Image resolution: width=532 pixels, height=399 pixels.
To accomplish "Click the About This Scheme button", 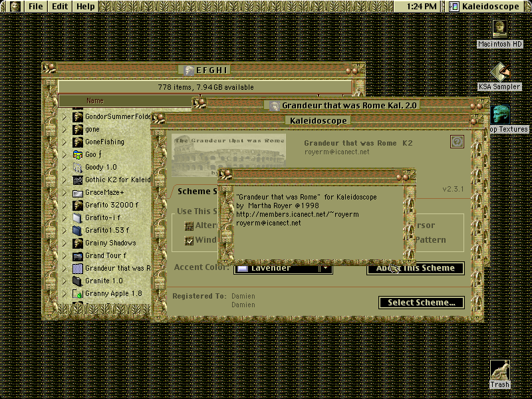I will tap(415, 268).
